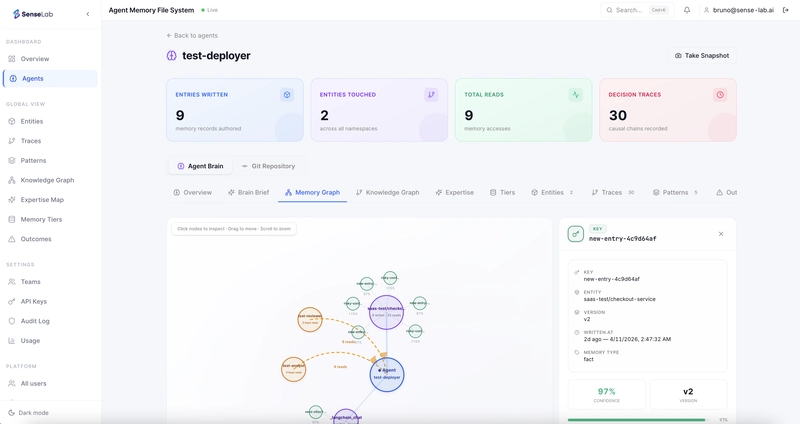Click the Audit Log sidebar item
The width and height of the screenshot is (800, 424).
tap(35, 321)
